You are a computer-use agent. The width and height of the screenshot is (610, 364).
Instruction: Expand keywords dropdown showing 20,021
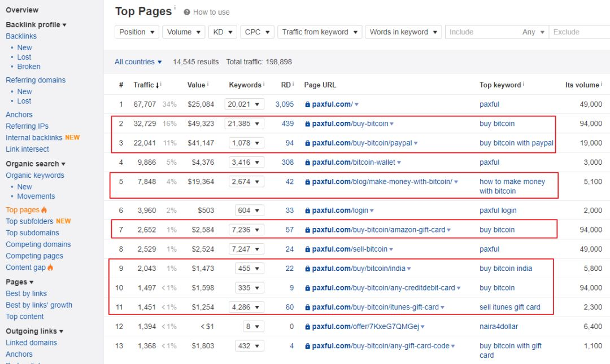coord(245,104)
